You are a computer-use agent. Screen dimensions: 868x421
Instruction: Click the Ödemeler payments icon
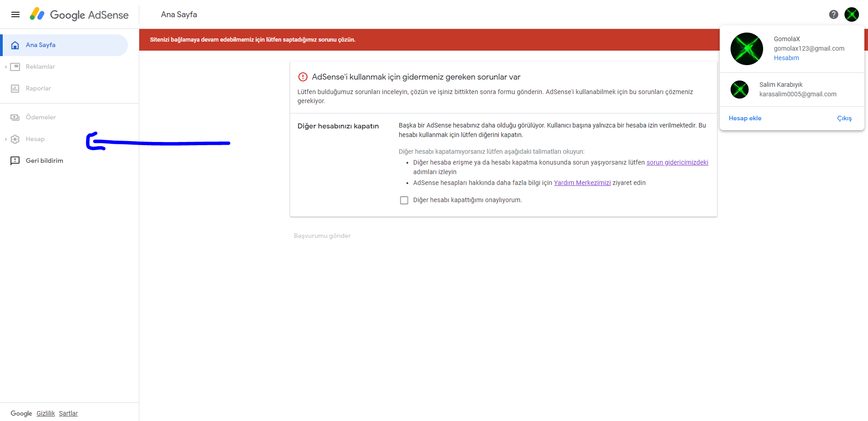click(x=15, y=118)
